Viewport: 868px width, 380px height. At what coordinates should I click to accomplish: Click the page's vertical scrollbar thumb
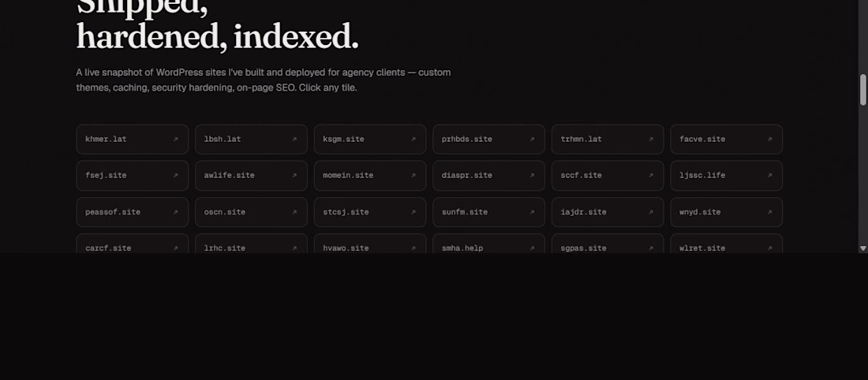tap(863, 90)
